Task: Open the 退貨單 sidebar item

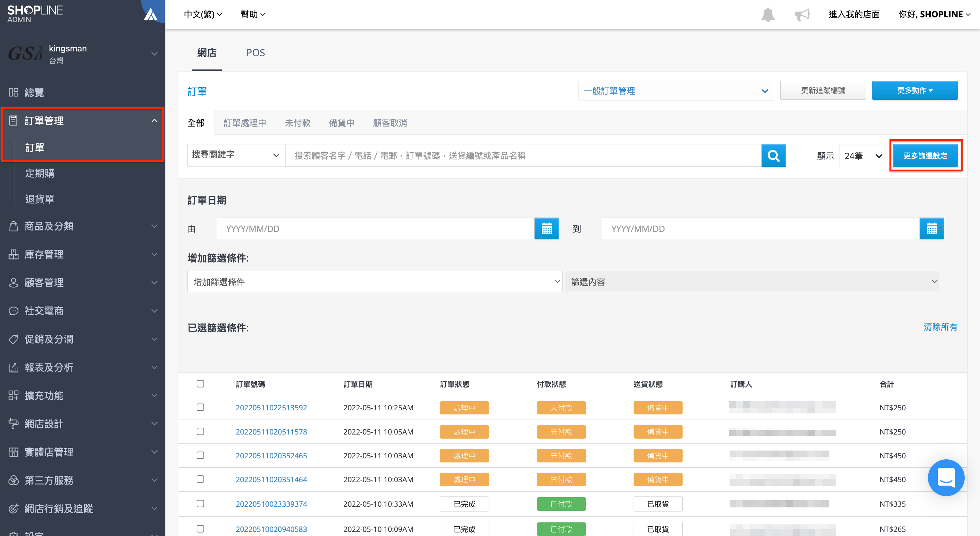Action: coord(39,199)
